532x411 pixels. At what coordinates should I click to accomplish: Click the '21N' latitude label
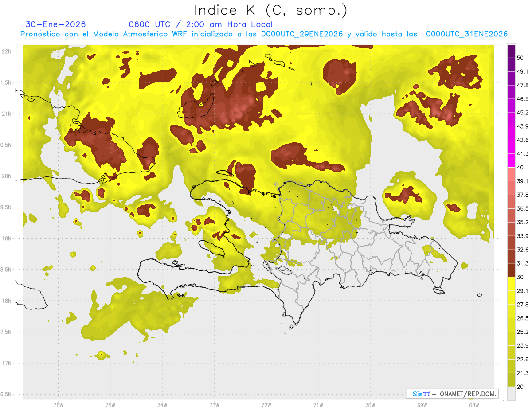coord(7,114)
